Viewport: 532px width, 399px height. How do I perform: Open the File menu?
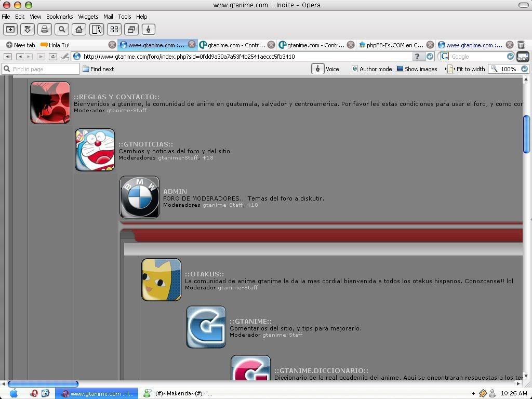(6, 17)
